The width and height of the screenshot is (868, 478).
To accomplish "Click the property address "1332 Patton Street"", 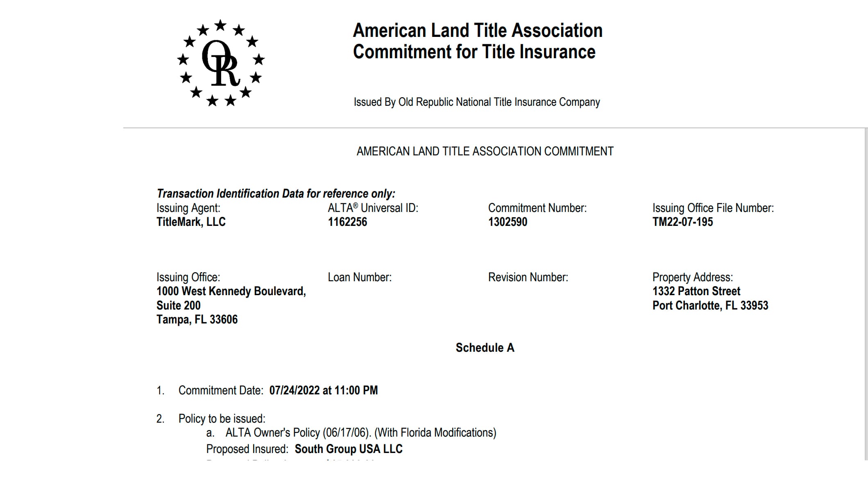I will (x=696, y=291).
